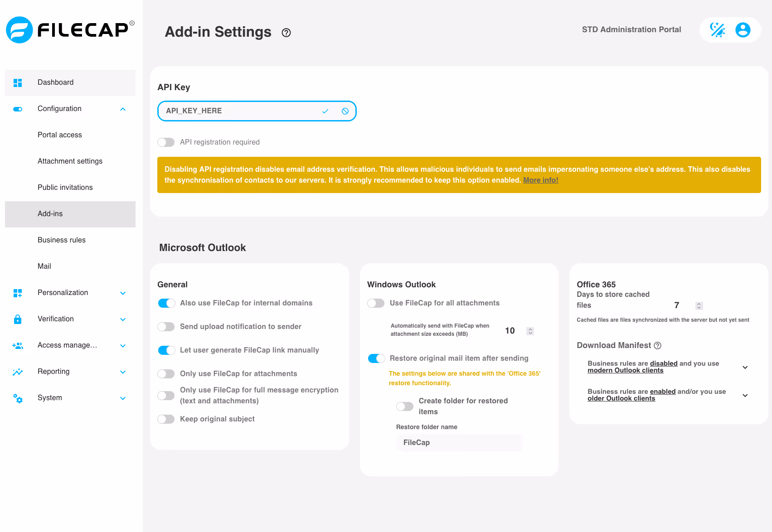Click the attachment size value 10
772x532 pixels.
click(x=510, y=331)
